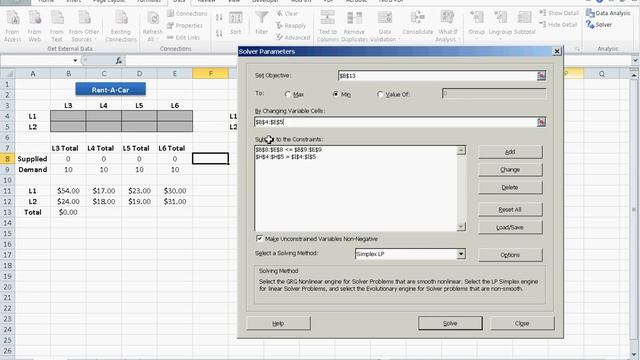
Task: Click the Delete constraint button
Action: [510, 187]
